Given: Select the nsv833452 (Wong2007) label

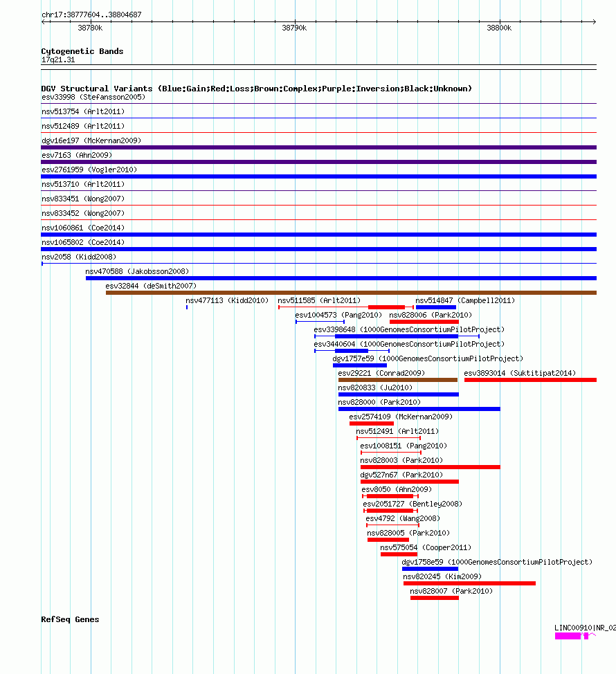Looking at the screenshot, I should (83, 214).
